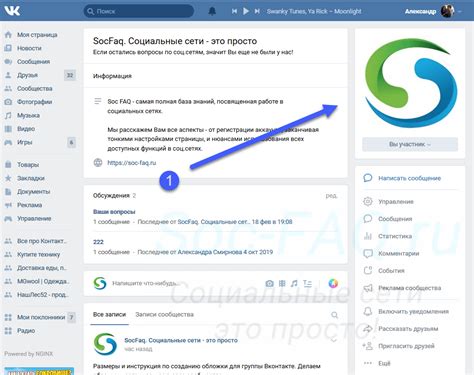The height and width of the screenshot is (375, 474).
Task: Switch to Записи сообщества tab
Action: click(x=164, y=314)
